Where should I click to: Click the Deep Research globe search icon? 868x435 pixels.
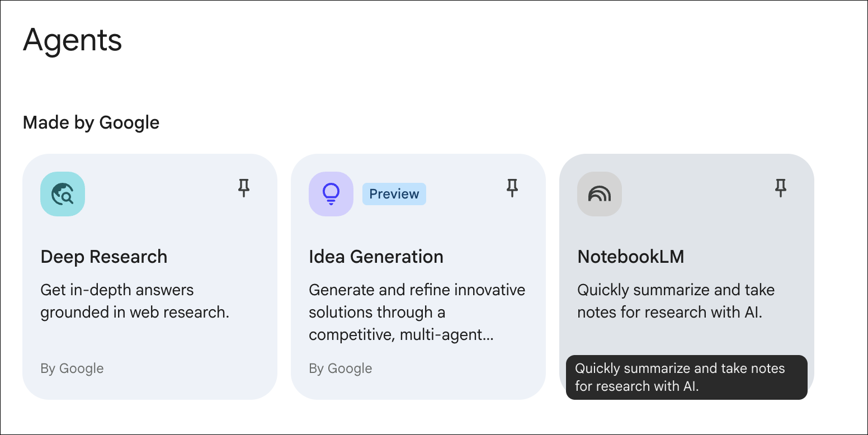coord(63,194)
